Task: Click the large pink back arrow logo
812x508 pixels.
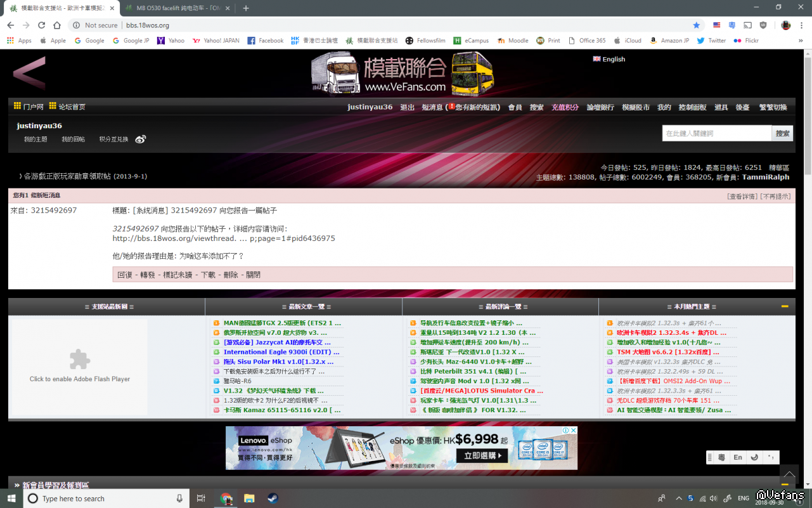Action: (30, 73)
